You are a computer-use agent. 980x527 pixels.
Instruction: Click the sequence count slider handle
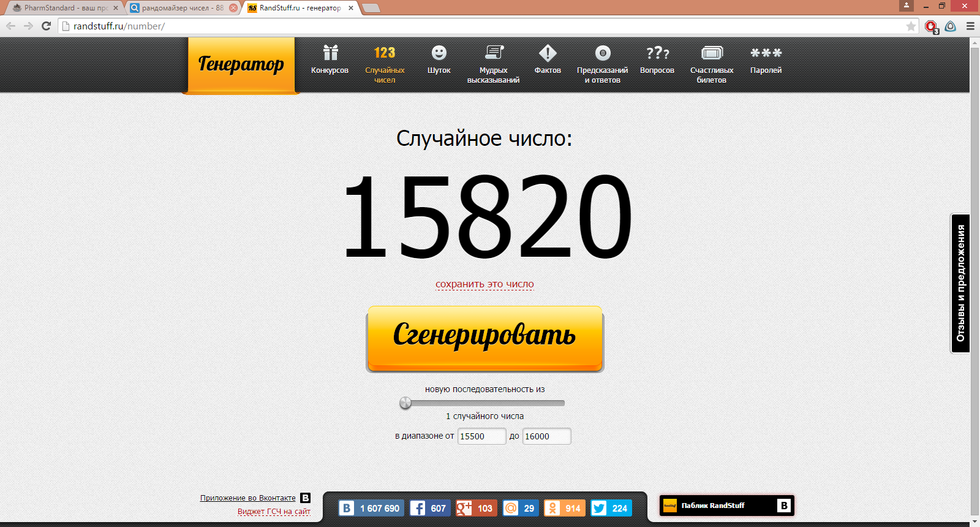tap(405, 403)
